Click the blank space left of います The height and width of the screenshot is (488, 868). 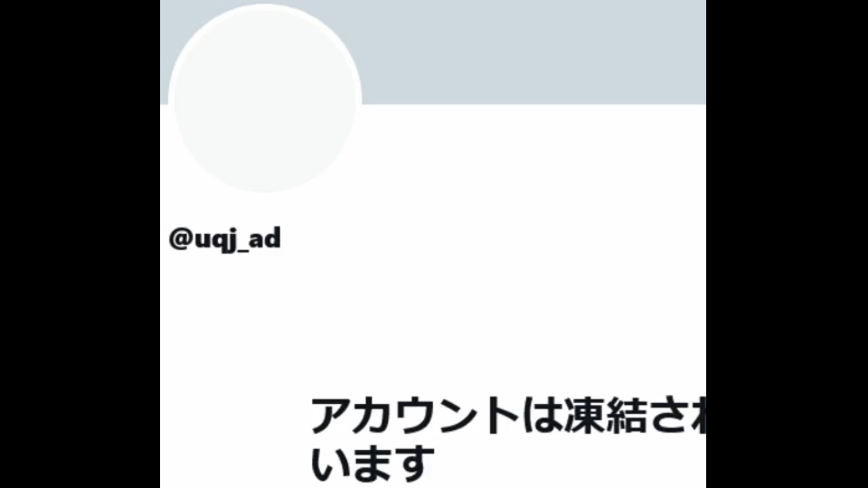tap(235, 463)
